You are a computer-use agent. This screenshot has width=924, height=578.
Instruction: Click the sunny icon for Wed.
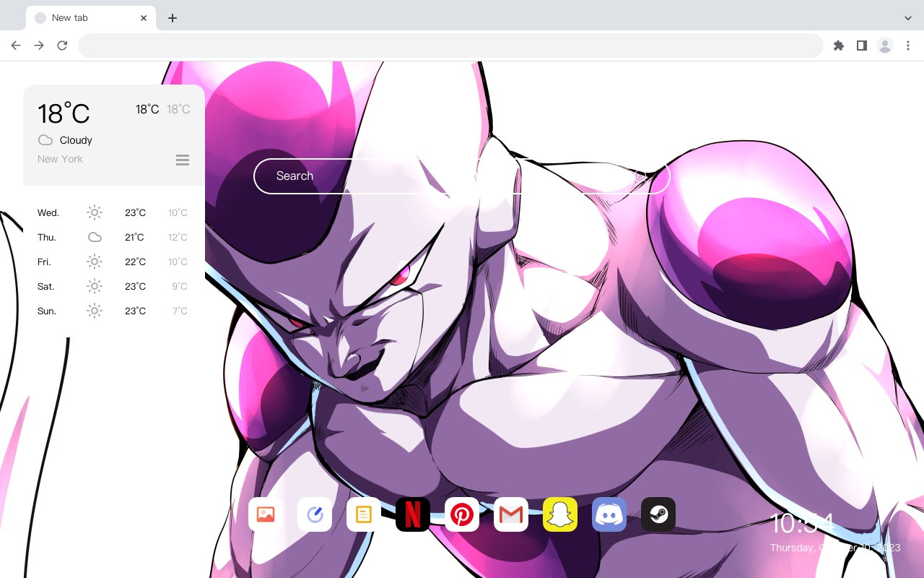coord(95,212)
